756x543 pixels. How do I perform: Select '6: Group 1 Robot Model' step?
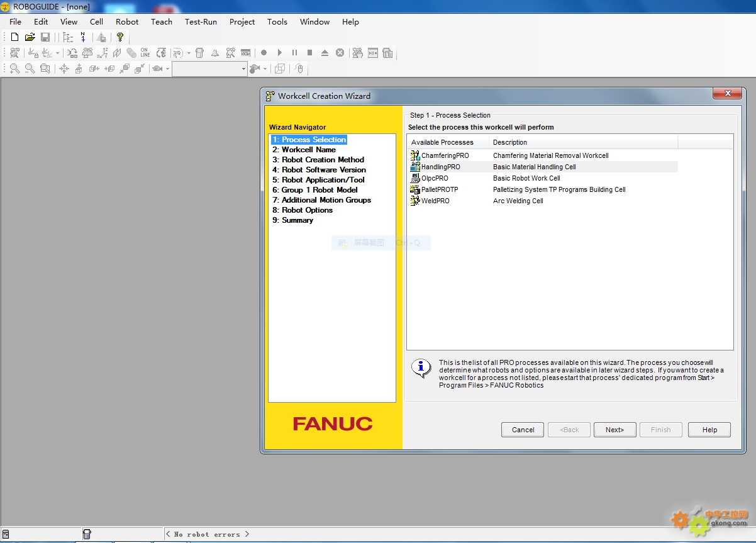pyautogui.click(x=315, y=190)
